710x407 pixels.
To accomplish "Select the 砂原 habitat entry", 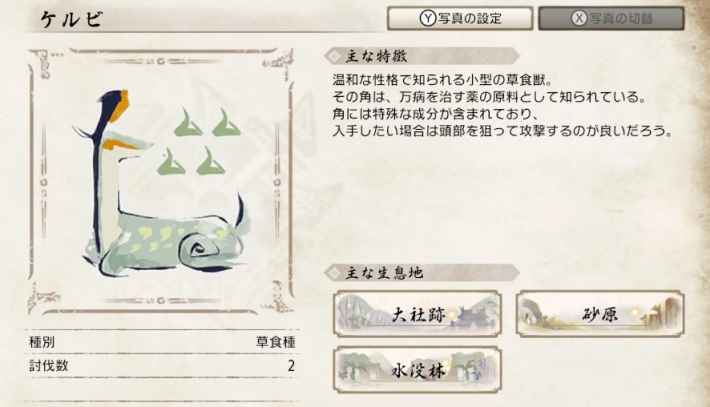I will [x=600, y=314].
